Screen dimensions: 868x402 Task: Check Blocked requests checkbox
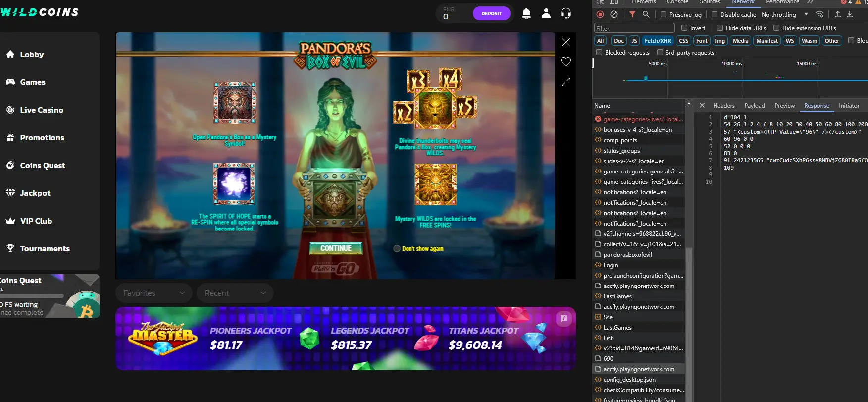click(x=599, y=52)
